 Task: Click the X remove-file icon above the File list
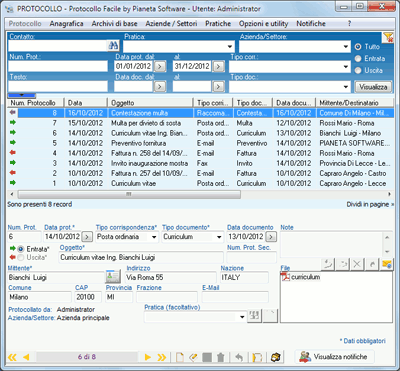tap(357, 264)
